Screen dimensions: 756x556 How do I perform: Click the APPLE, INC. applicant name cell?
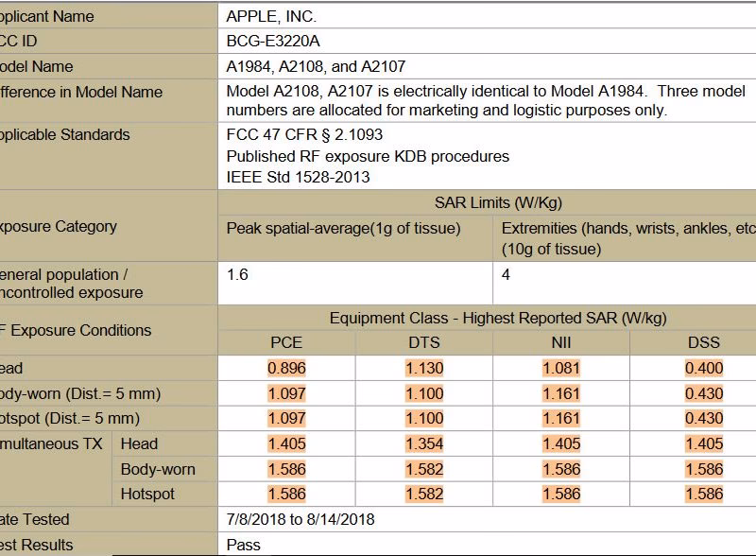coord(269,16)
